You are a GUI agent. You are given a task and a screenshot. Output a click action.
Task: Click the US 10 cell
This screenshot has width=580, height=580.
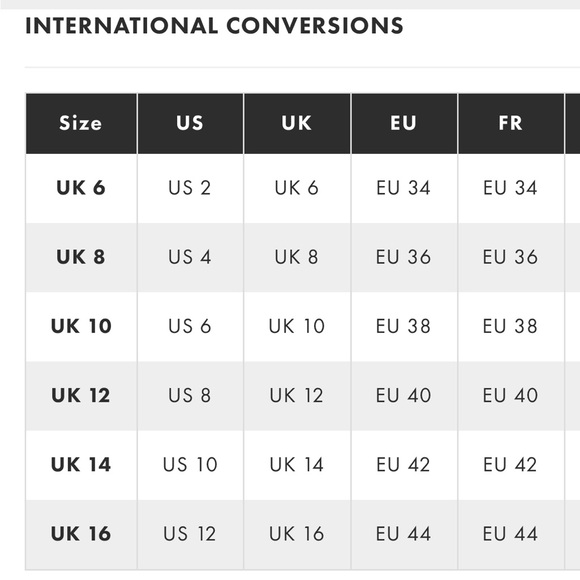click(x=190, y=465)
